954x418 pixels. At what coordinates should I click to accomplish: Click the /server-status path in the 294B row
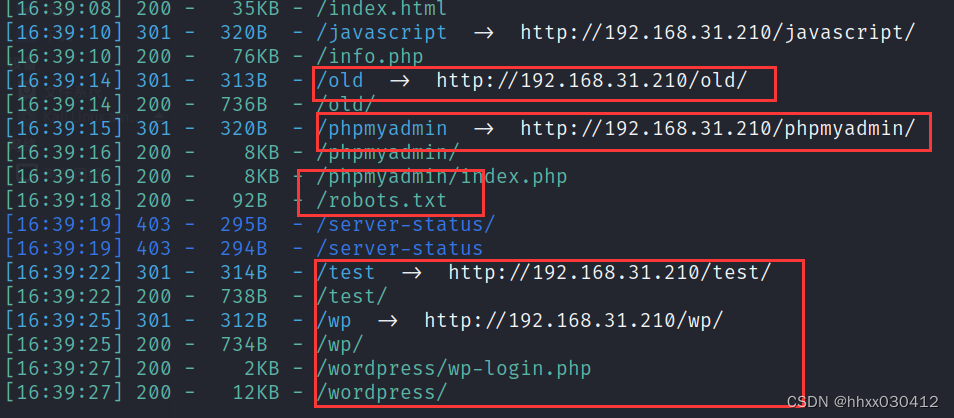point(400,249)
